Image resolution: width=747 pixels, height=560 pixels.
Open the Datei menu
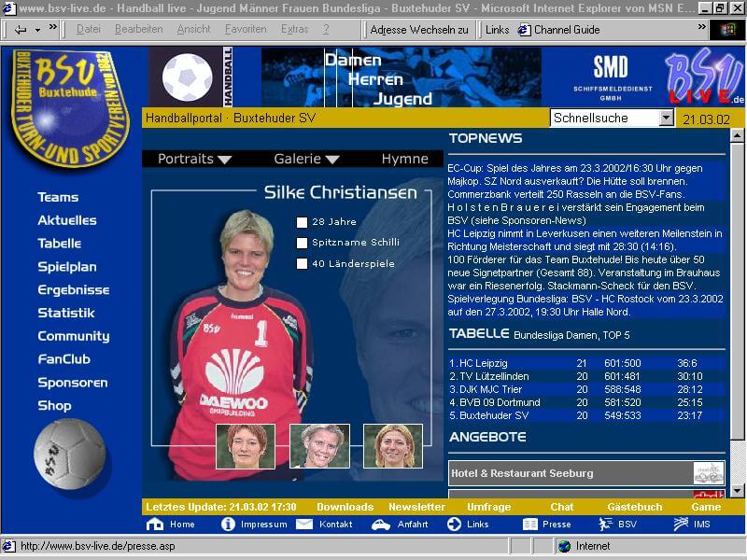[x=89, y=30]
